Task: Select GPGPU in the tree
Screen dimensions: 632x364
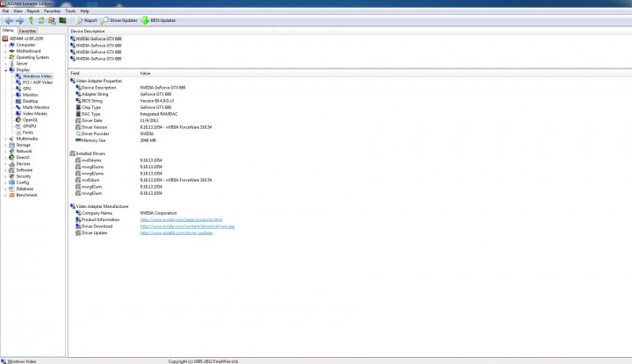Action: pos(29,126)
